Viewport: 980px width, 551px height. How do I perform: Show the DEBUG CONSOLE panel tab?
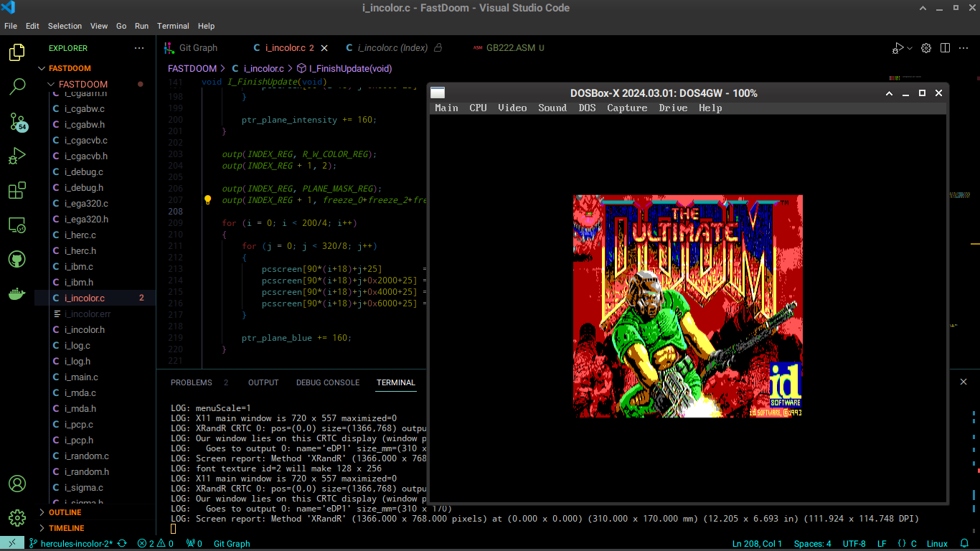tap(328, 382)
